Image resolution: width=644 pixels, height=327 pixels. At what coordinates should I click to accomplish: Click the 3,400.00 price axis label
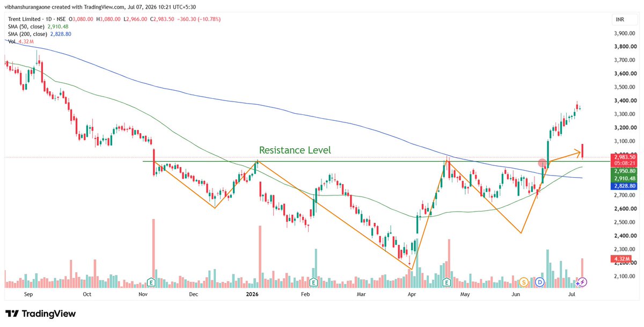[x=626, y=100]
